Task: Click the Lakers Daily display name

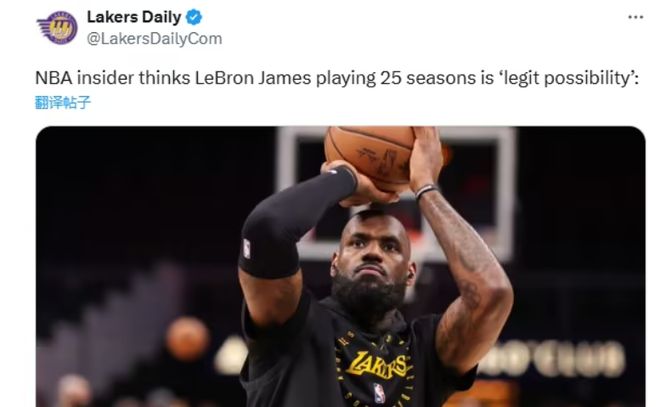Action: click(x=134, y=17)
